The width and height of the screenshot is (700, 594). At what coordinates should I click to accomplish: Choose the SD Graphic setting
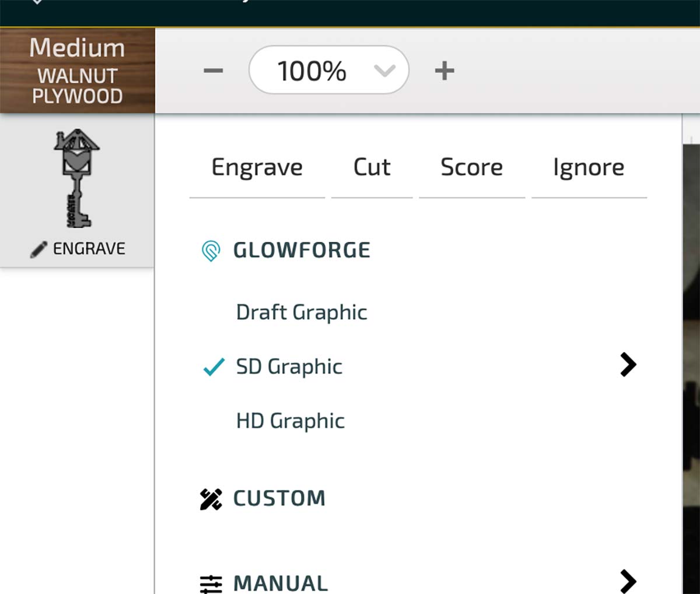(289, 367)
